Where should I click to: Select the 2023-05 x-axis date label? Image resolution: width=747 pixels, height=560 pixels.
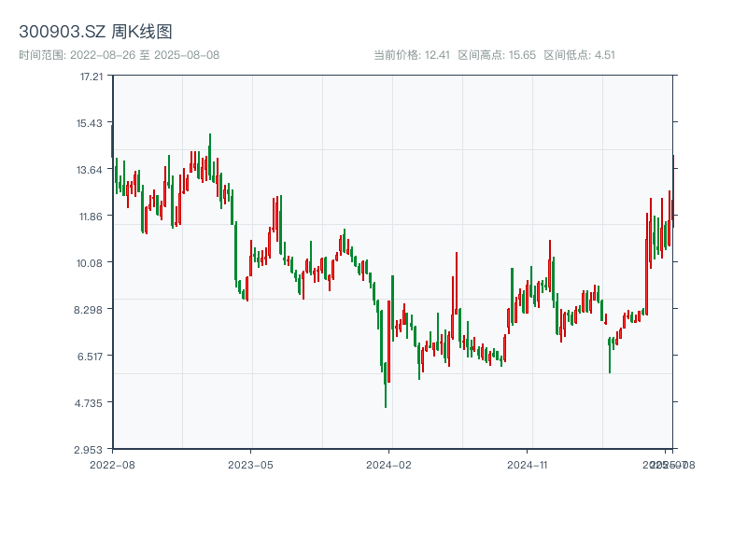coord(250,464)
